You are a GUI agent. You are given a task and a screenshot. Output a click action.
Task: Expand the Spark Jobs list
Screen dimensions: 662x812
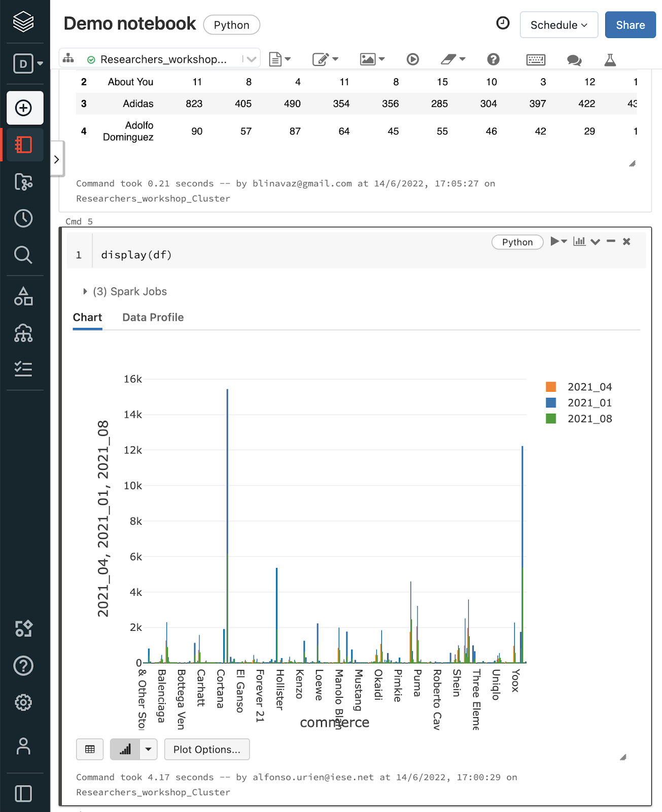[85, 291]
